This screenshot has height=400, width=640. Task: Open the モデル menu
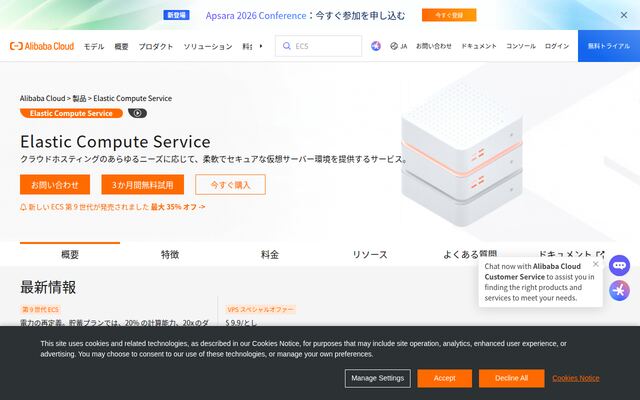point(94,47)
